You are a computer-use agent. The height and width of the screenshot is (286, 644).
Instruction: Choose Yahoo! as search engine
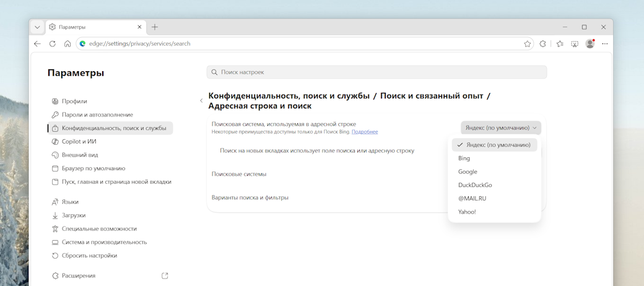tap(495, 212)
